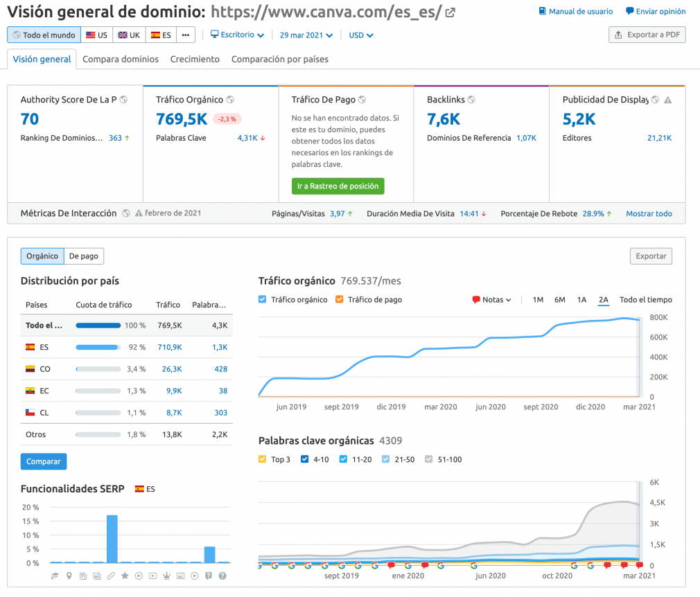
Task: Click the globe icon beside Backlinks
Action: point(471,100)
